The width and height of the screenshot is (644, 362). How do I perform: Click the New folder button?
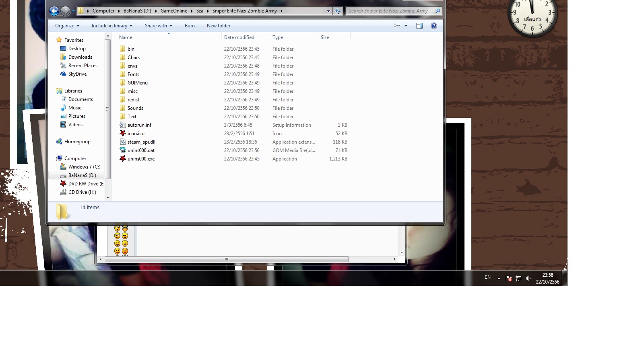219,26
